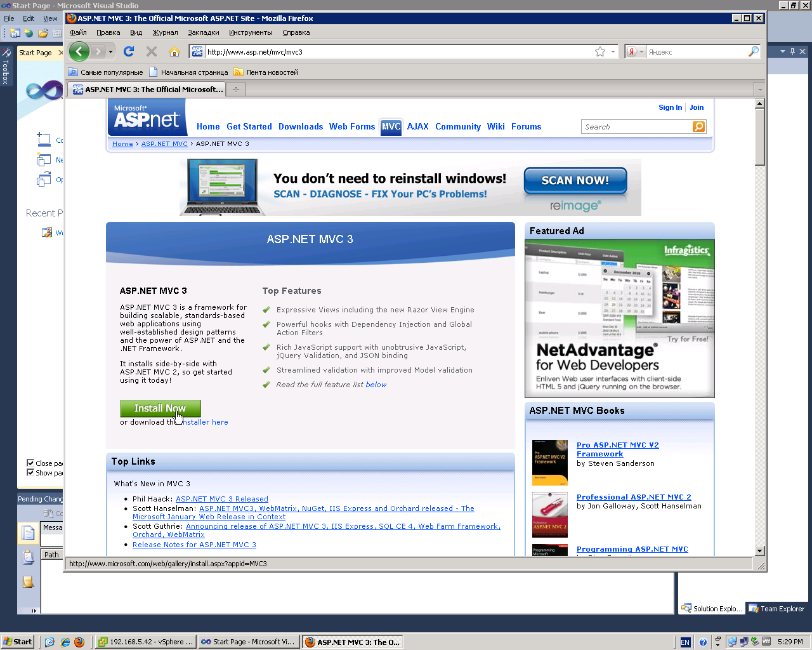Click the green Install Now button

160,408
